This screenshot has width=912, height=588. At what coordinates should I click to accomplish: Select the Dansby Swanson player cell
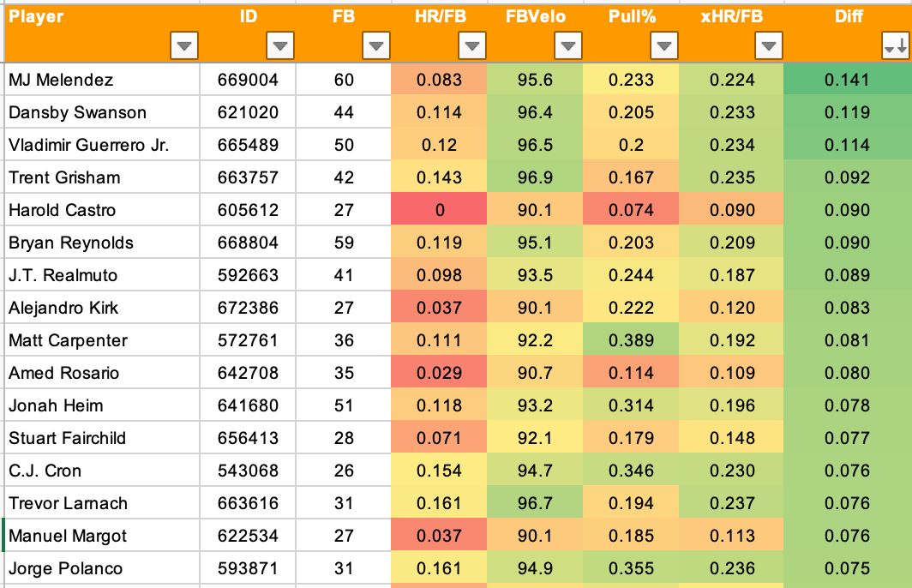point(102,111)
